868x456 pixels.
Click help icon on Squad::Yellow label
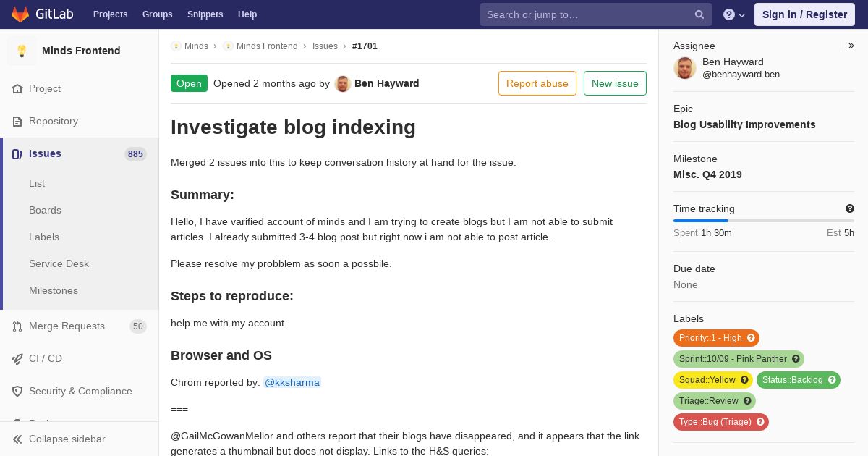(x=744, y=380)
